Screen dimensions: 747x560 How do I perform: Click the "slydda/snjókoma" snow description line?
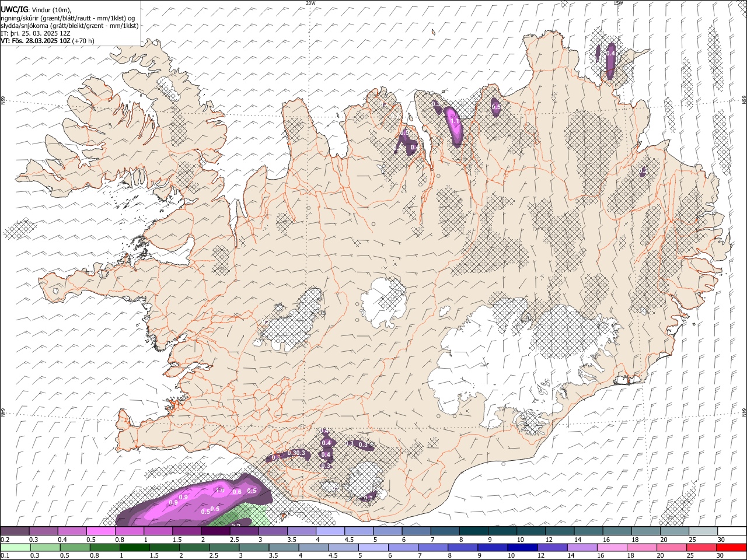tap(69, 26)
